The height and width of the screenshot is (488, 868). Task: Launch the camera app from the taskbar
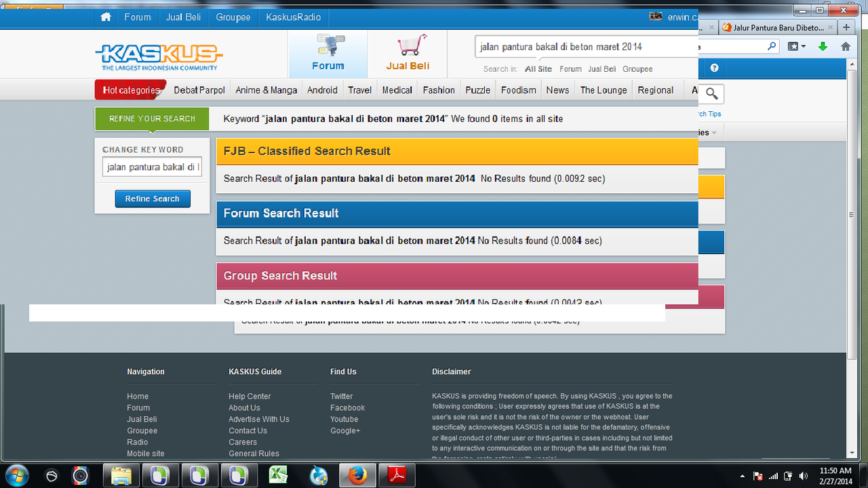[81, 476]
